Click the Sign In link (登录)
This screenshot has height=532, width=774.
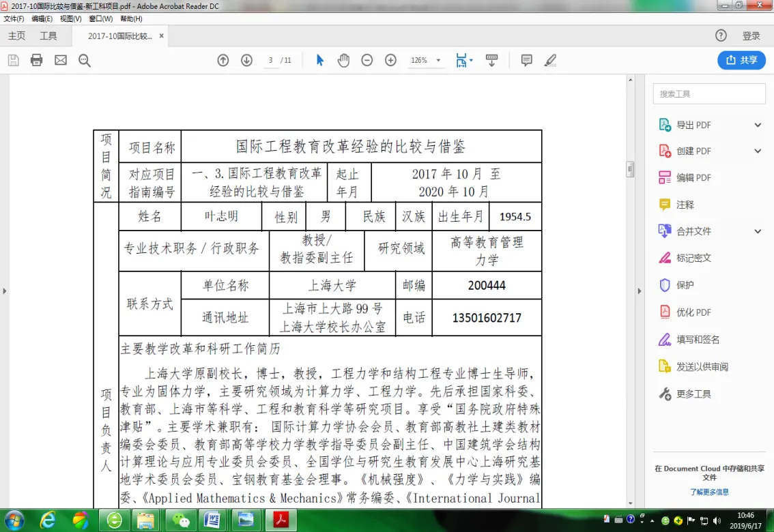pyautogui.click(x=751, y=35)
